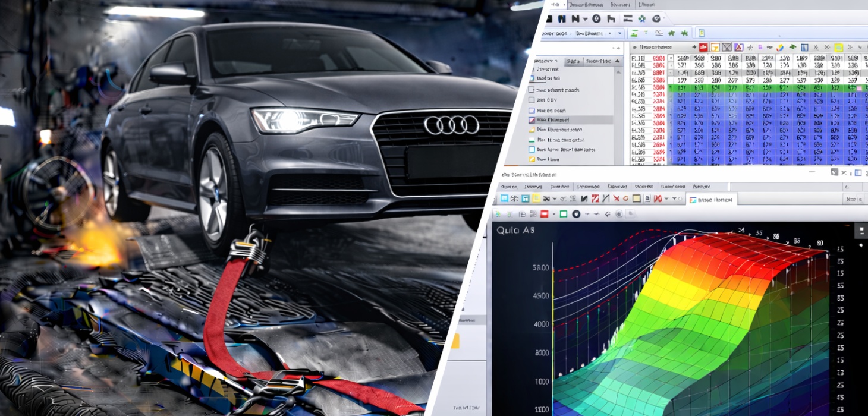Click the red X icon in the chart window toolbar

616,198
